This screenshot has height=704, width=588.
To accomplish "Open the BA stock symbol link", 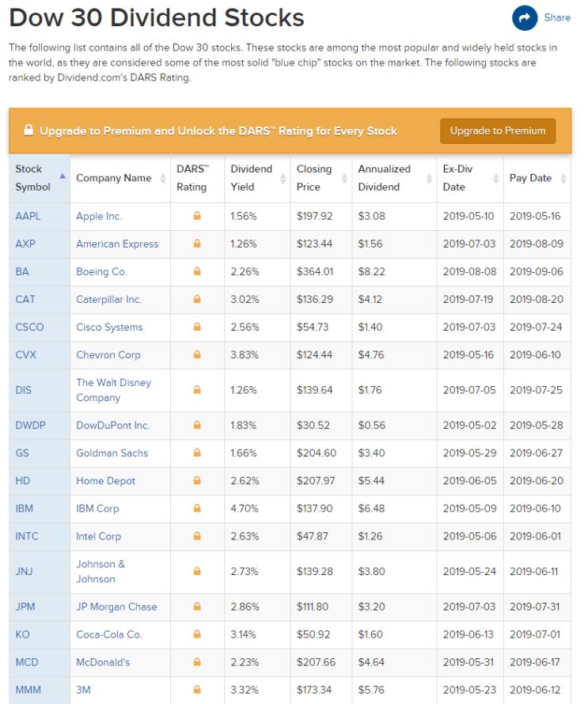I will [x=22, y=271].
